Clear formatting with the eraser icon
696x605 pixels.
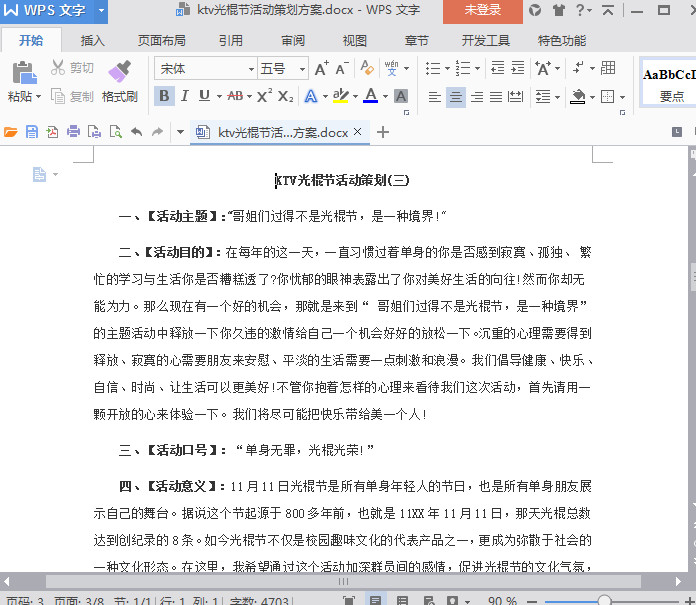click(367, 68)
